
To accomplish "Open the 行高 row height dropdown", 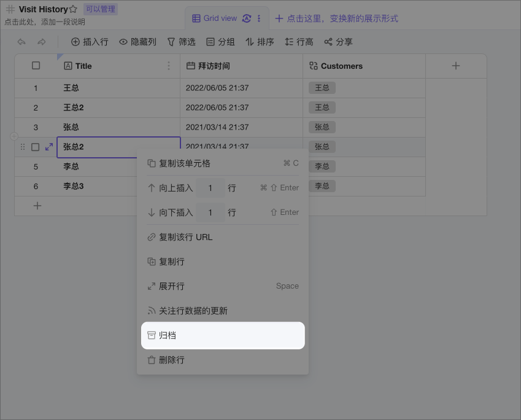I will pyautogui.click(x=299, y=42).
